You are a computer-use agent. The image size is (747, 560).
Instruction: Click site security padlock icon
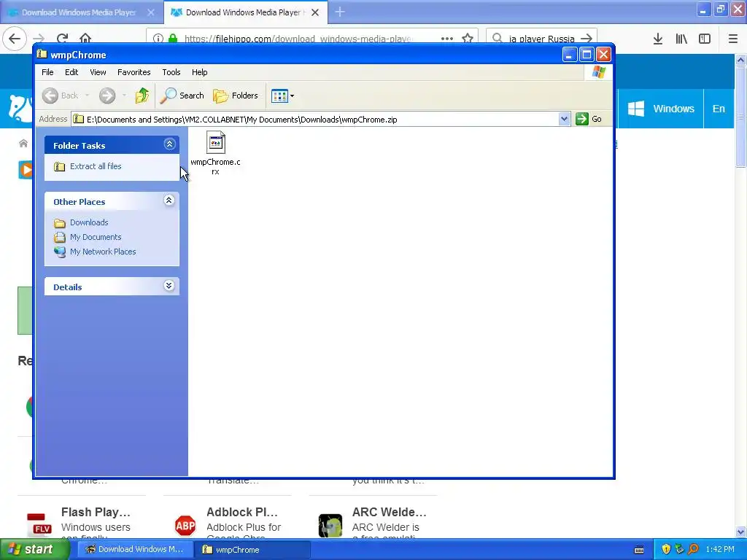click(173, 39)
